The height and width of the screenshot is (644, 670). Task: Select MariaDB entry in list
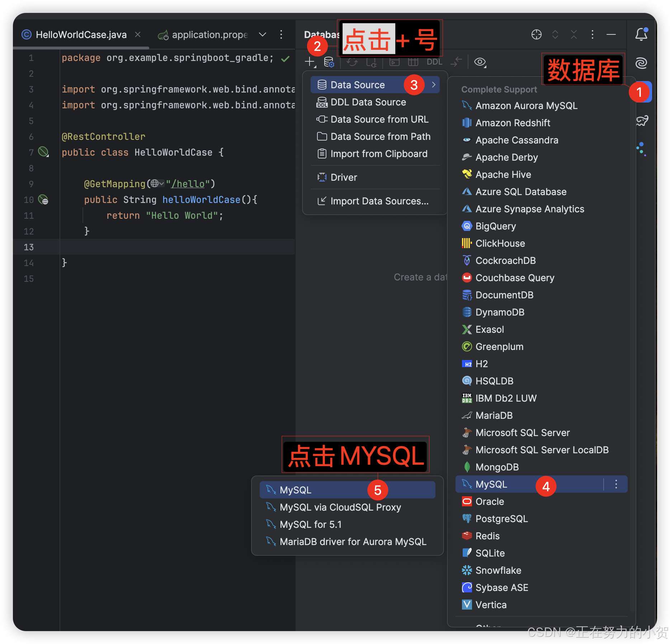(x=541, y=416)
